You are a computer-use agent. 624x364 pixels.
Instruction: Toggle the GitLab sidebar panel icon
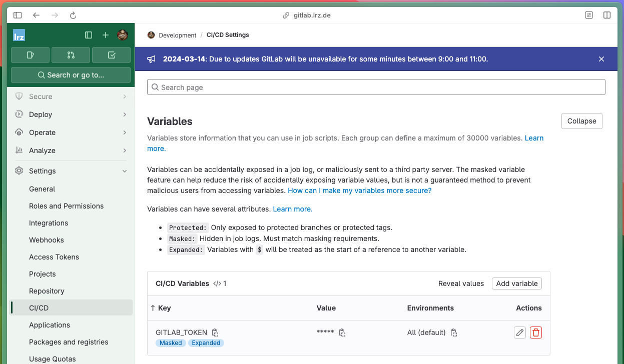click(89, 35)
